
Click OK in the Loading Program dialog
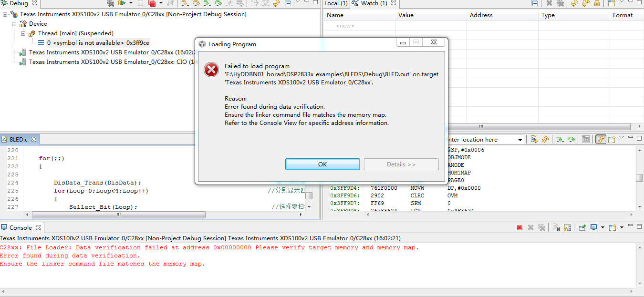[322, 164]
